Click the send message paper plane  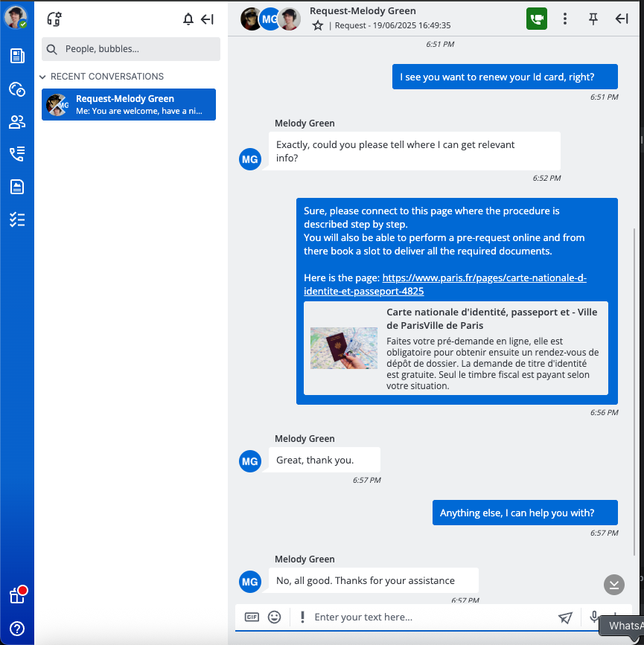(x=566, y=617)
